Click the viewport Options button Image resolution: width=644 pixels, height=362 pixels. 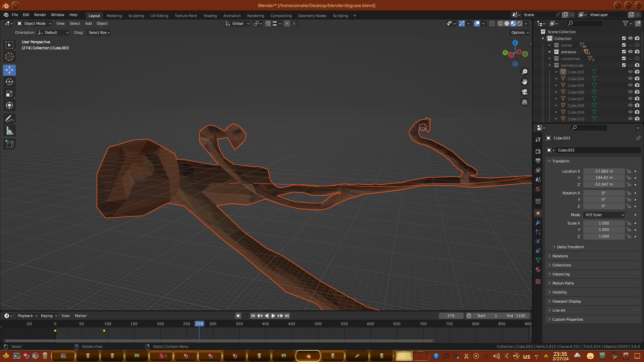pos(520,33)
